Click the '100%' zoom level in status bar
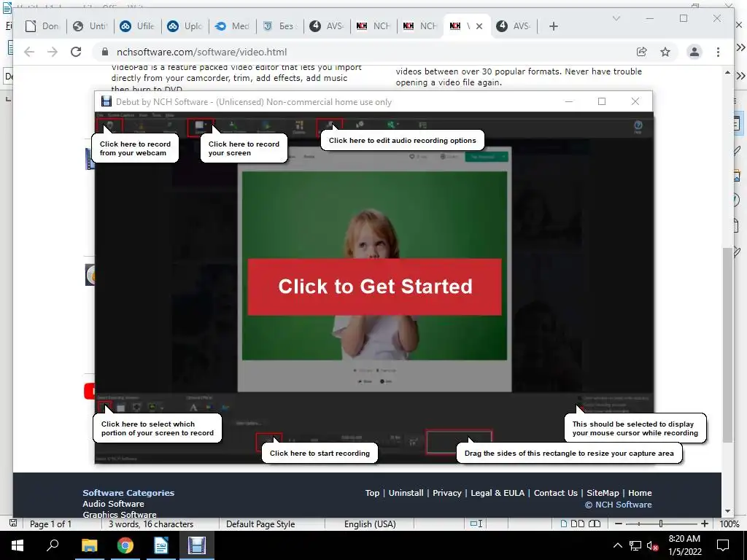 (729, 524)
